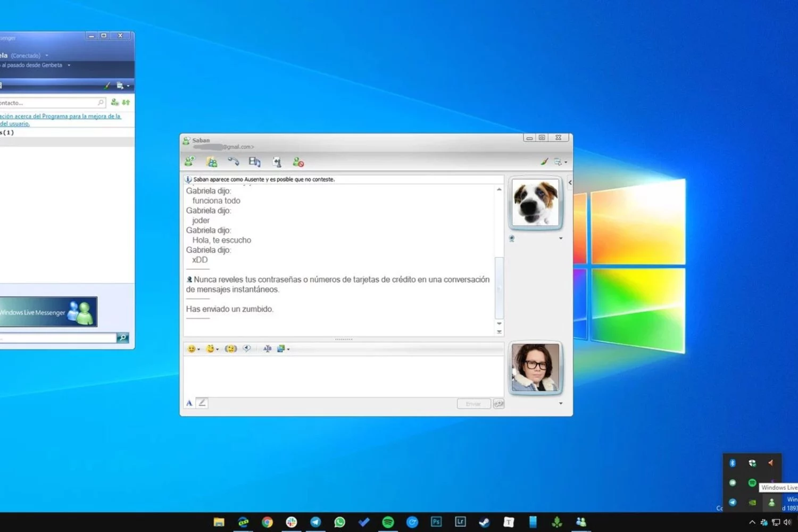Click the paintbrush color scheme icon in chat
This screenshot has height=532, width=798.
[x=544, y=162]
